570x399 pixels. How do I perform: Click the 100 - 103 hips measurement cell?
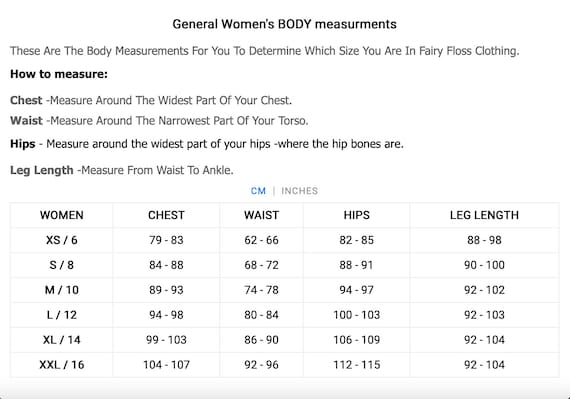coord(357,315)
